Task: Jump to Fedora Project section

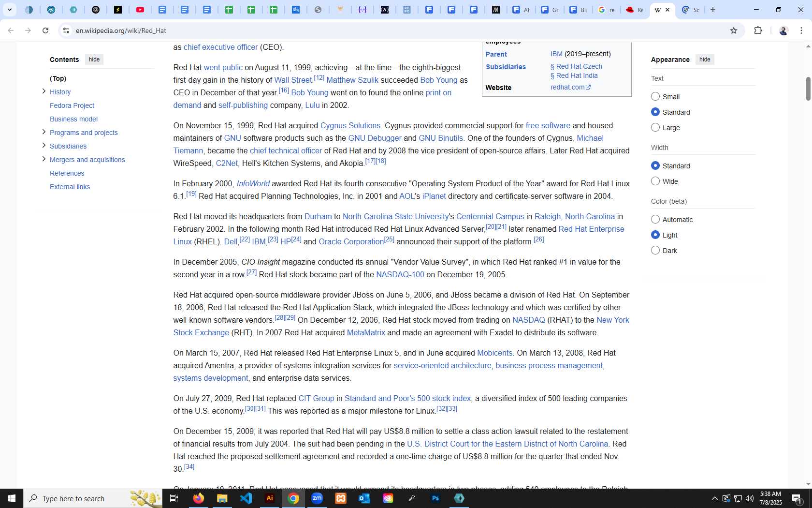Action: point(72,105)
